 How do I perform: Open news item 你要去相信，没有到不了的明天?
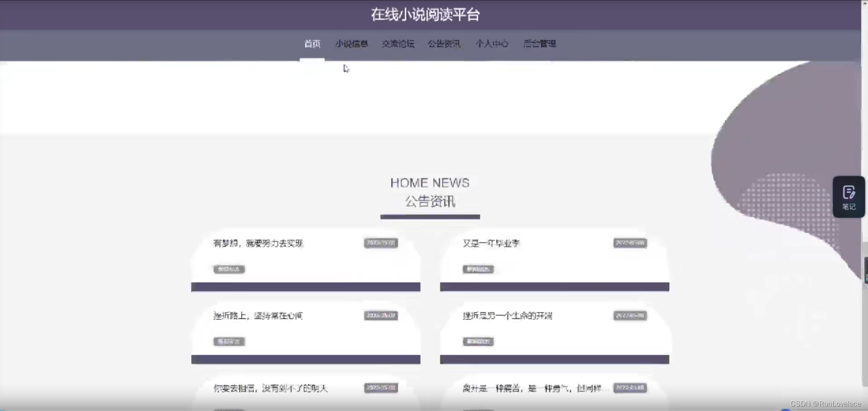point(270,388)
